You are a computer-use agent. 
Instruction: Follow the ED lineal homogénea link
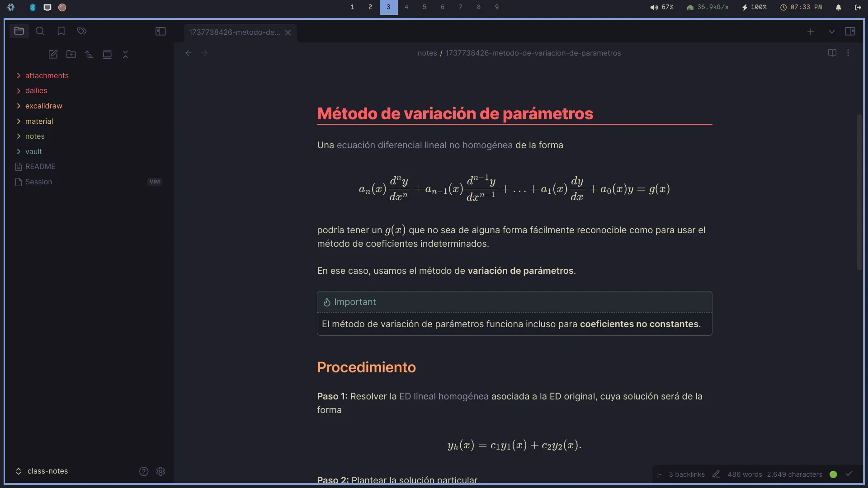pos(443,396)
